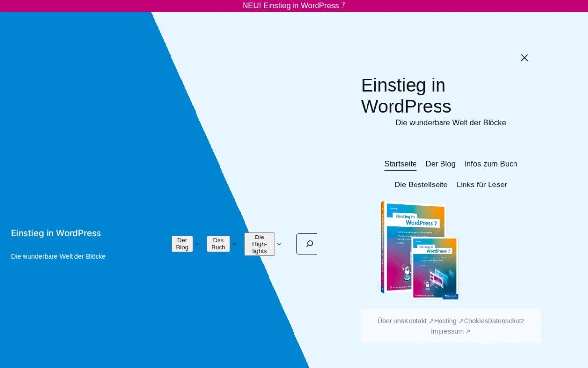
Task: Open the search via the magnifier icon
Action: tap(309, 244)
